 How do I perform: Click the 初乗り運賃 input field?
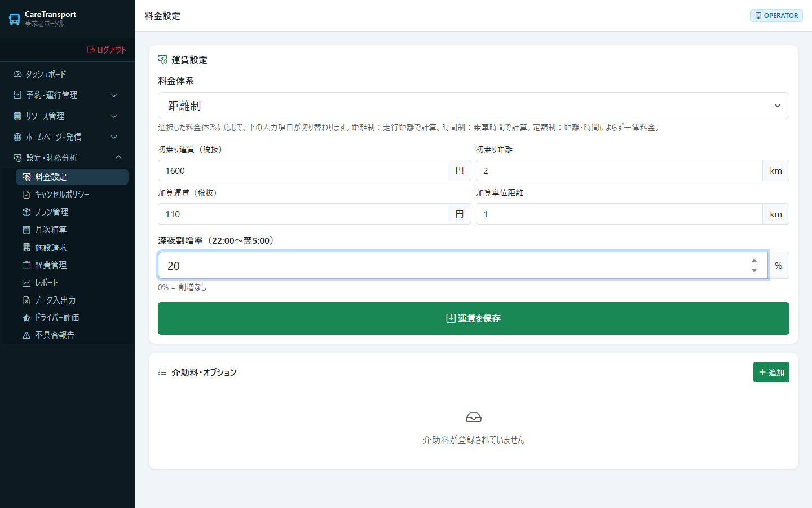pos(303,170)
